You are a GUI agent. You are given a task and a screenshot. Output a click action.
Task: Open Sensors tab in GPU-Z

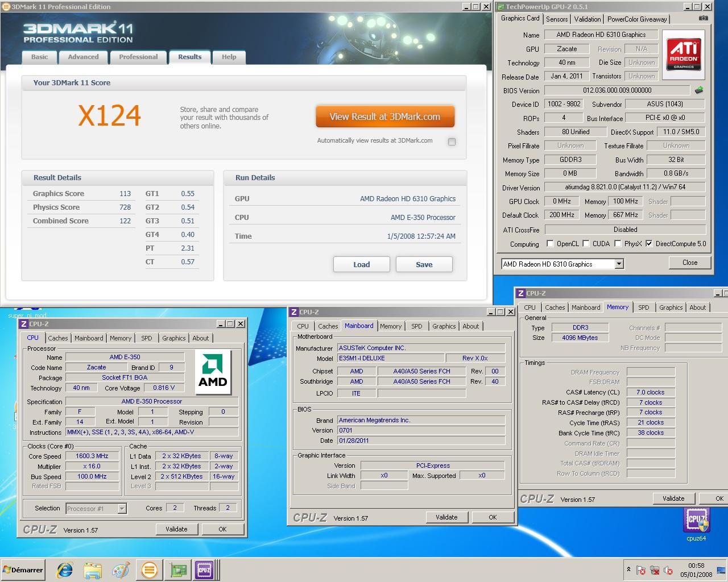pos(557,19)
